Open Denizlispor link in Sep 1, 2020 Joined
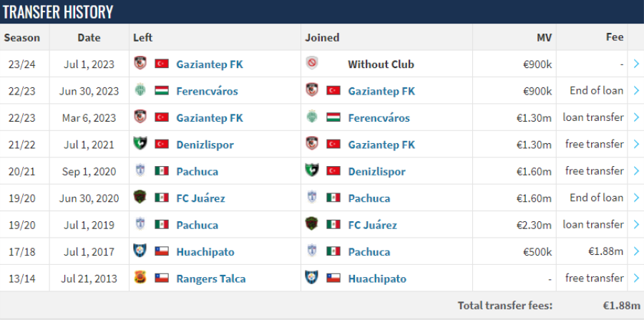The width and height of the screenshot is (644, 320). pos(376,171)
